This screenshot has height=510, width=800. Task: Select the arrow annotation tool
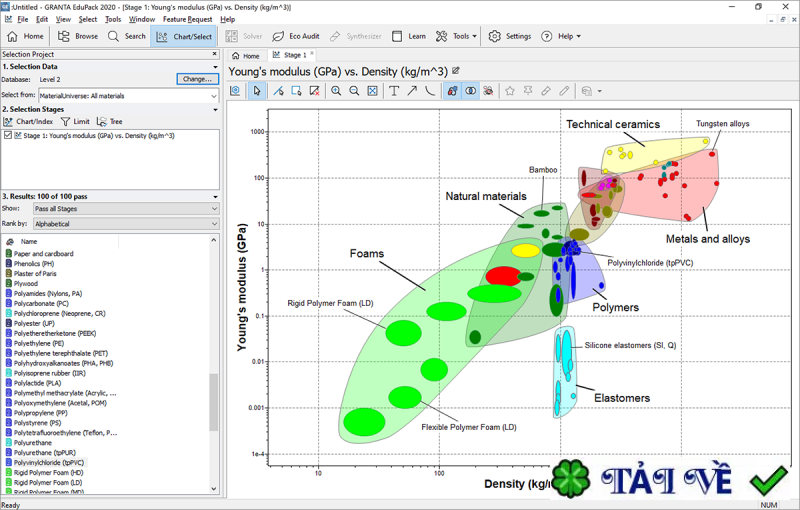point(412,91)
